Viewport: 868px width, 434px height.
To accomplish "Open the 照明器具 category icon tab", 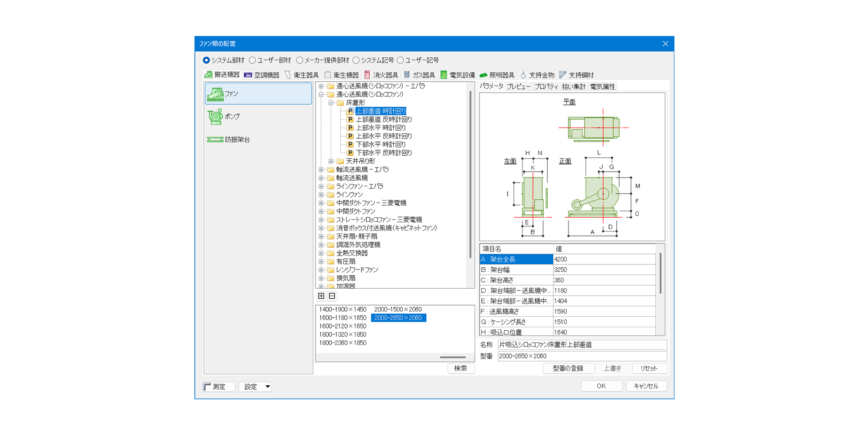I will (x=483, y=75).
